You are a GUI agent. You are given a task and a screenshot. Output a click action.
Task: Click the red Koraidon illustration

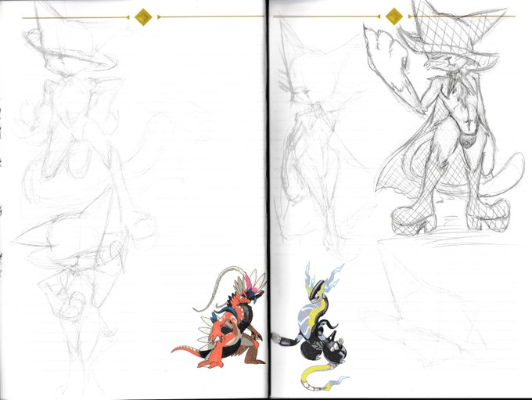220,318
